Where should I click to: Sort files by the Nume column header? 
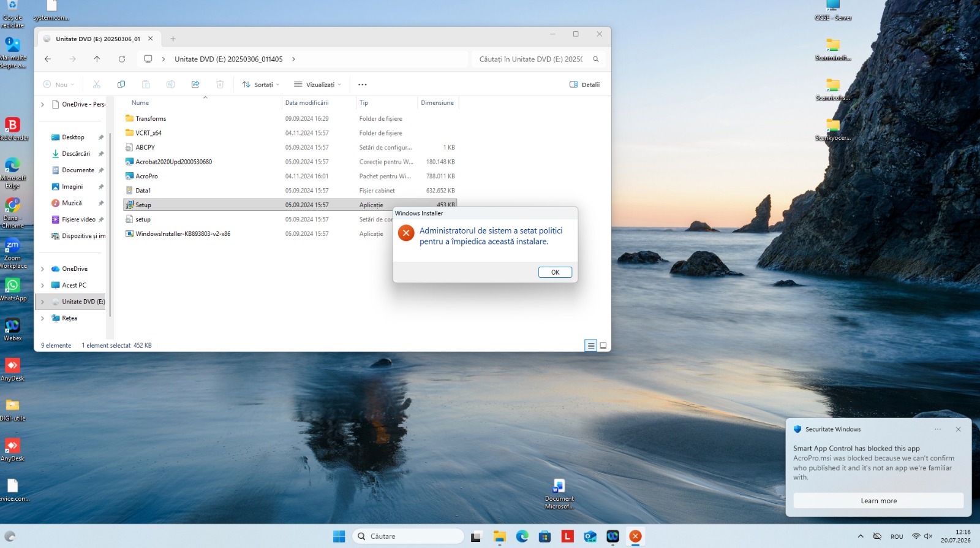[x=140, y=103]
